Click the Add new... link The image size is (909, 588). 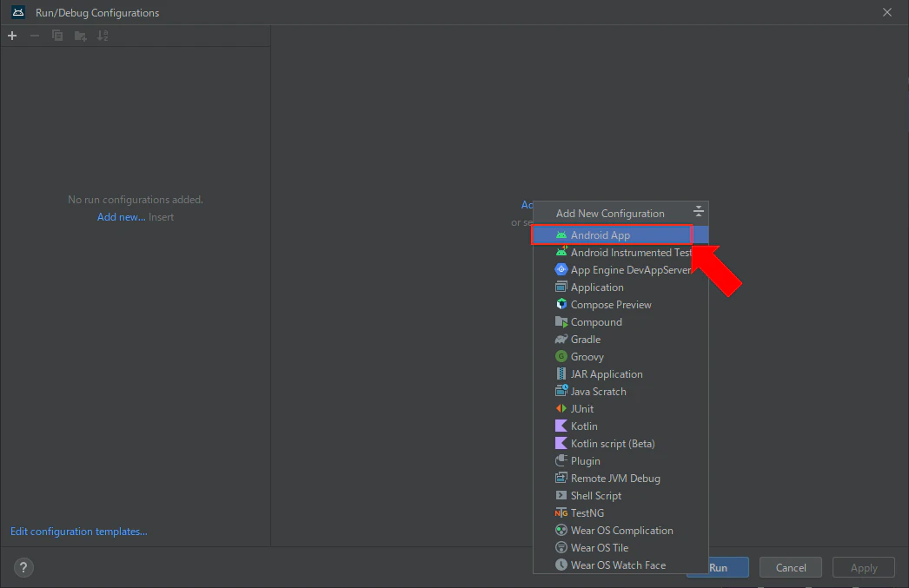tap(121, 217)
